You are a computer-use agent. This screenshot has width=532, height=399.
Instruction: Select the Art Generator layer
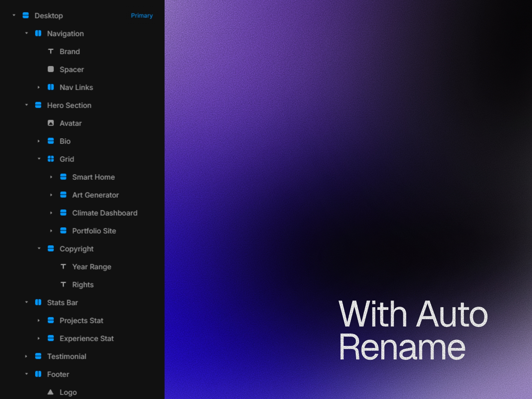[96, 195]
